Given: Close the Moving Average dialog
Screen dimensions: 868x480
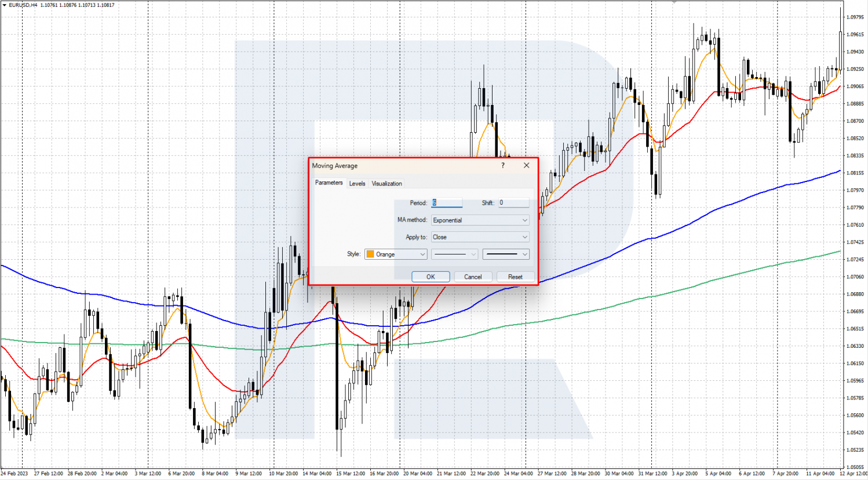Looking at the screenshot, I should [526, 165].
